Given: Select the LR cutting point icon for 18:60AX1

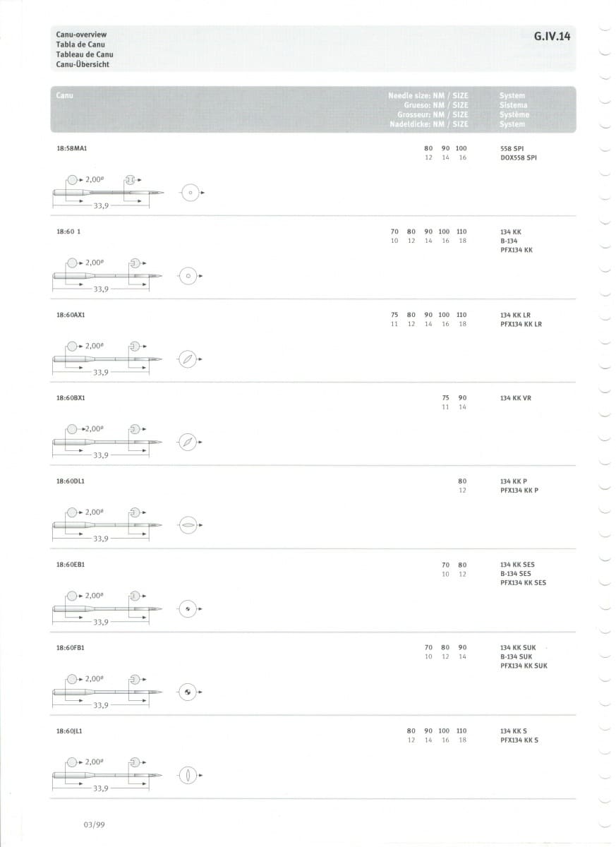Looking at the screenshot, I should pos(188,359).
